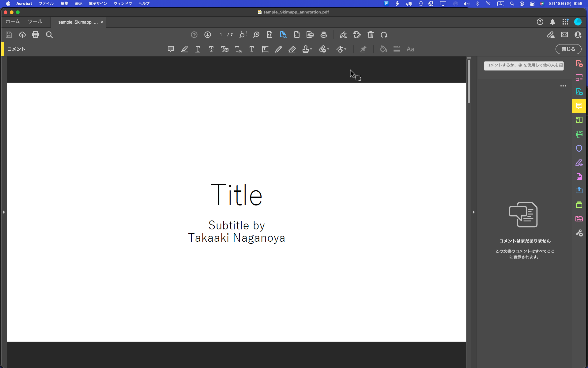Open the help icon
Image resolution: width=588 pixels, height=368 pixels.
(540, 22)
